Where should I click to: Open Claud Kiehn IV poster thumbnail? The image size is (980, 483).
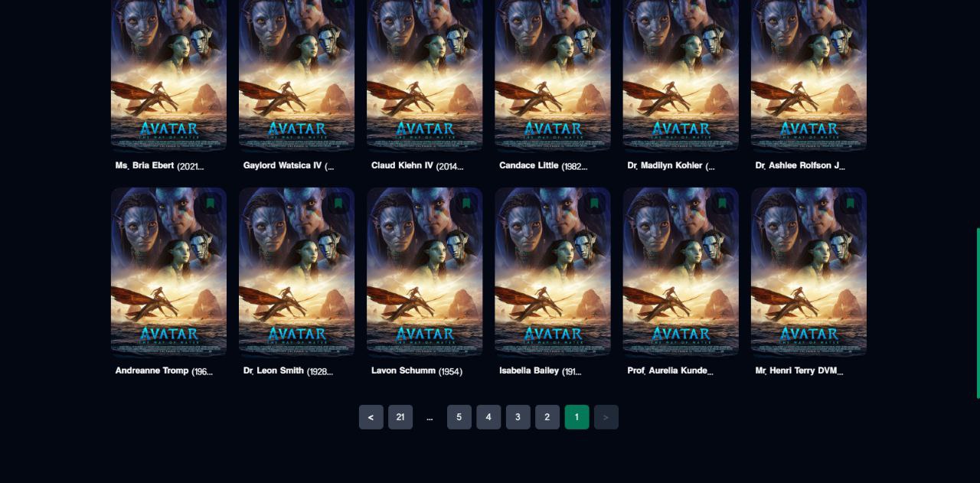424,75
